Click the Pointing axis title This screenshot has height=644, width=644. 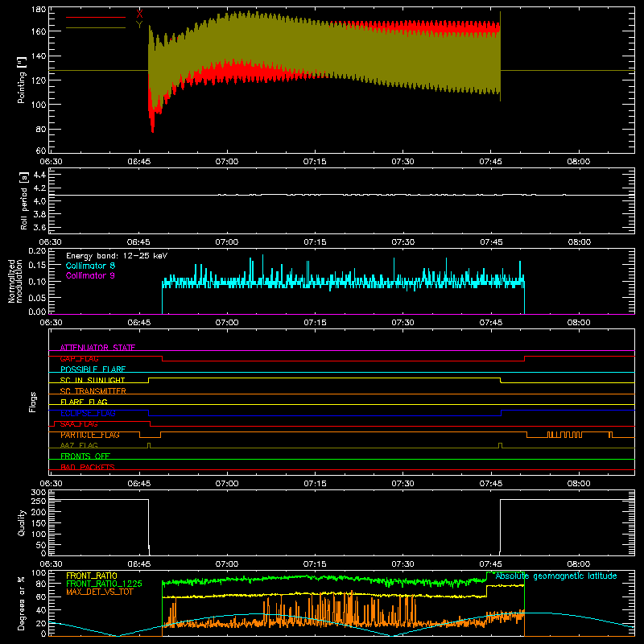[x=22, y=80]
